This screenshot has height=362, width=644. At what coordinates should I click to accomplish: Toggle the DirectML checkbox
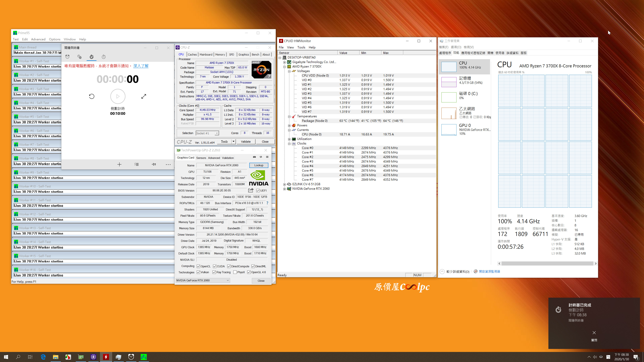tap(253, 266)
